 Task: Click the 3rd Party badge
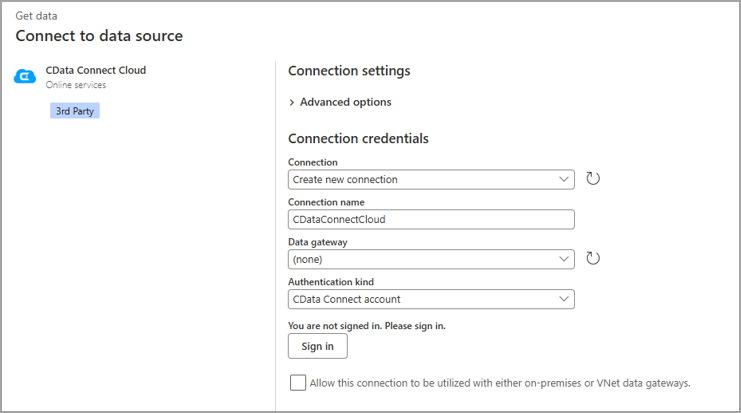click(x=75, y=111)
